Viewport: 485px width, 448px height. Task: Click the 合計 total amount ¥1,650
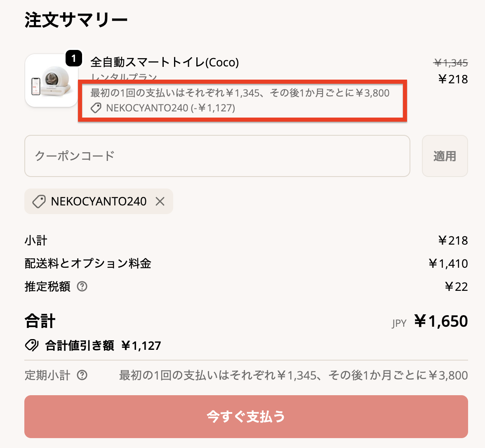[441, 321]
